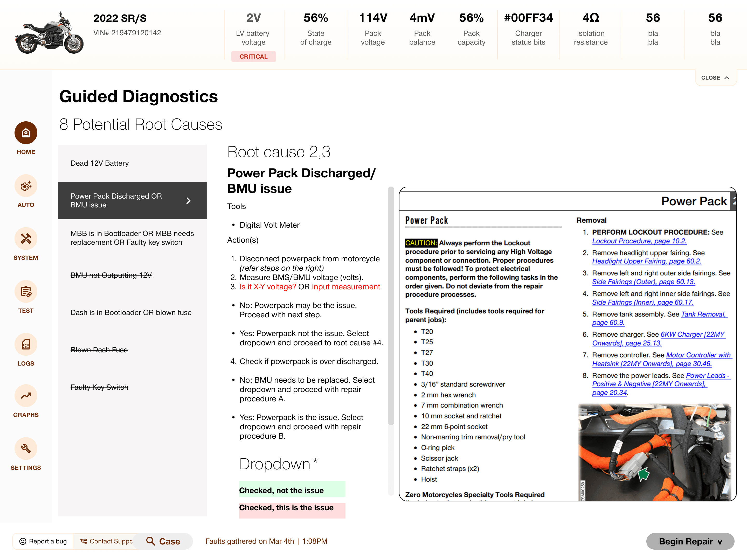Open the Settings wrench icon
This screenshot has height=560, width=747.
click(26, 449)
